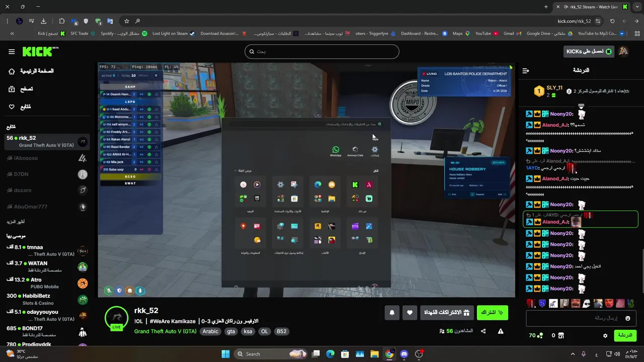Go to the Home page in the sidebar
Viewport: 644px width, 362px height.
pyautogui.click(x=31, y=71)
